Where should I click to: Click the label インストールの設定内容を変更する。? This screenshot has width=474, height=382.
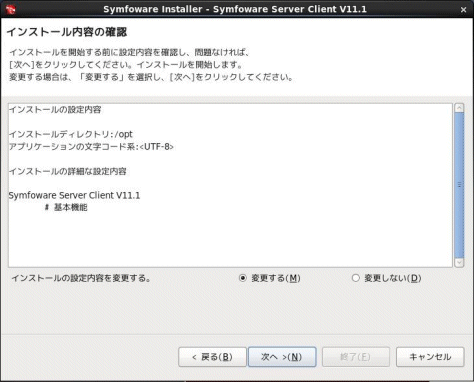(81, 278)
